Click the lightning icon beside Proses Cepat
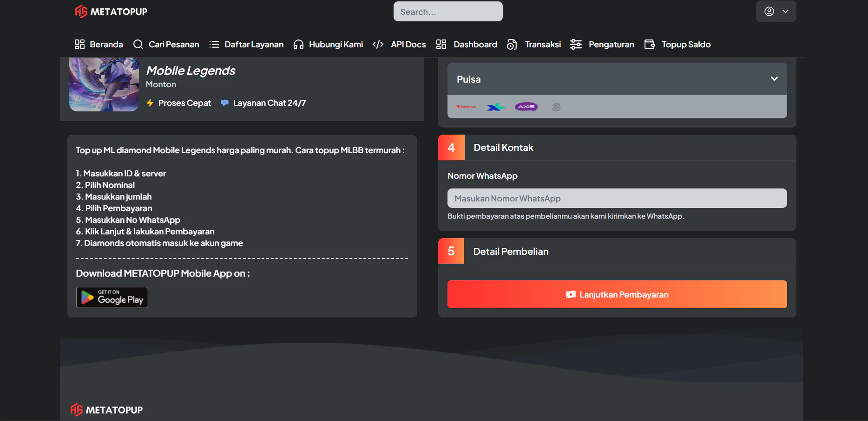The height and width of the screenshot is (421, 868). tap(150, 103)
